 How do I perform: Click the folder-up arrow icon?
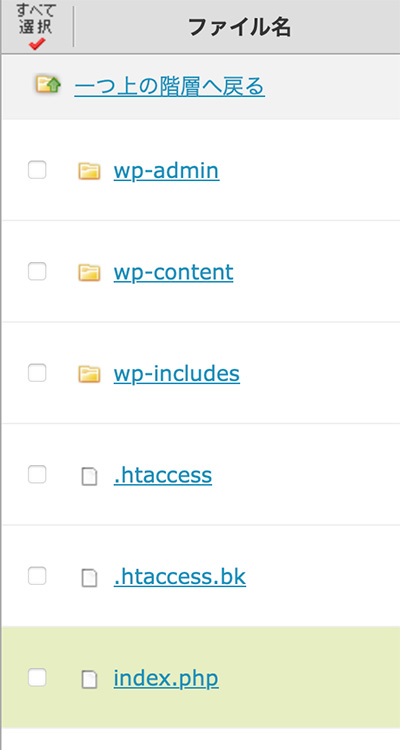[49, 84]
